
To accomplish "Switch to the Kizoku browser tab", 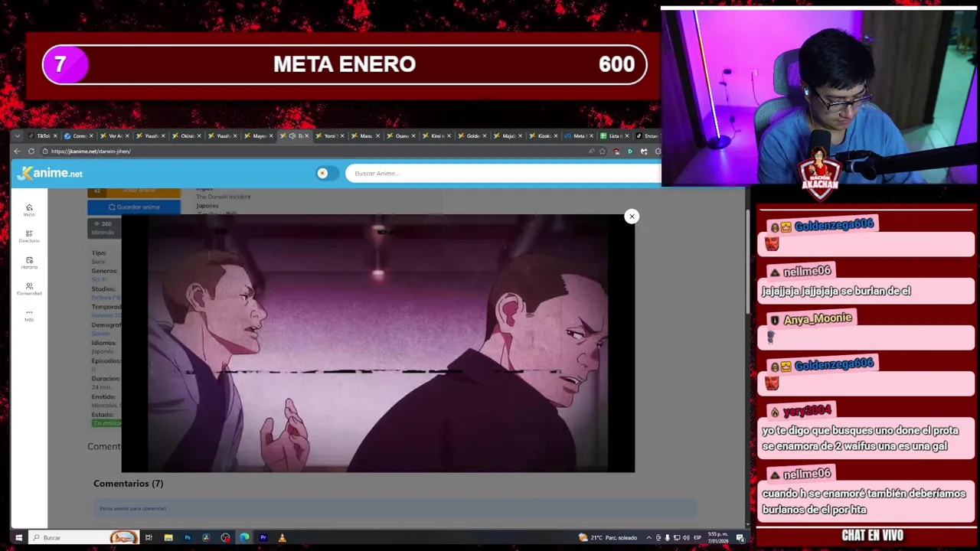I will coord(544,135).
